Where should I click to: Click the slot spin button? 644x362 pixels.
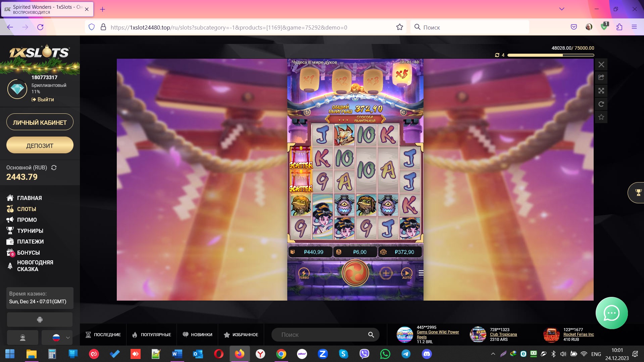tap(355, 273)
